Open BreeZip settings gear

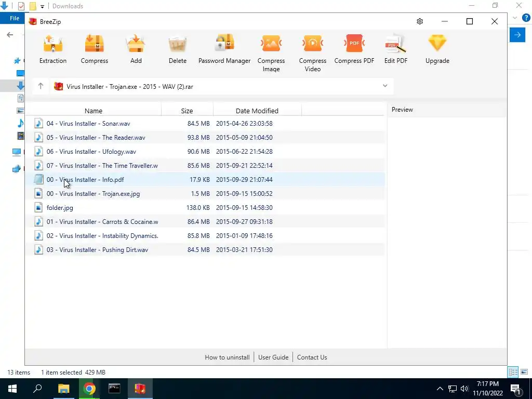420,21
